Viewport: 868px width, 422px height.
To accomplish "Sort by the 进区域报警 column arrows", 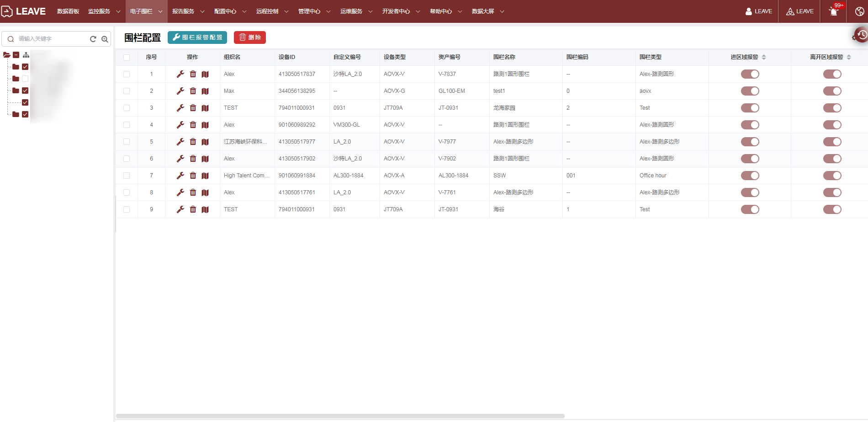I will (x=764, y=57).
